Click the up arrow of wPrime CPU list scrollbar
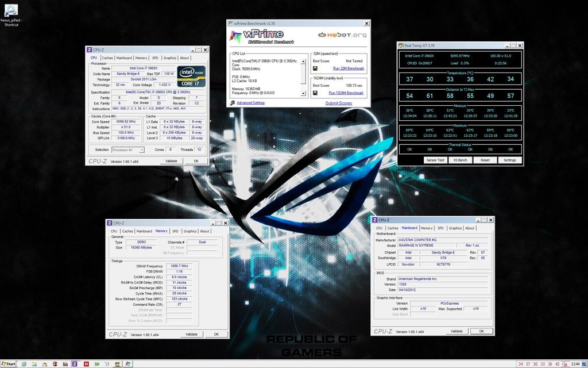Screen dimensions: 588x368 click(x=303, y=61)
